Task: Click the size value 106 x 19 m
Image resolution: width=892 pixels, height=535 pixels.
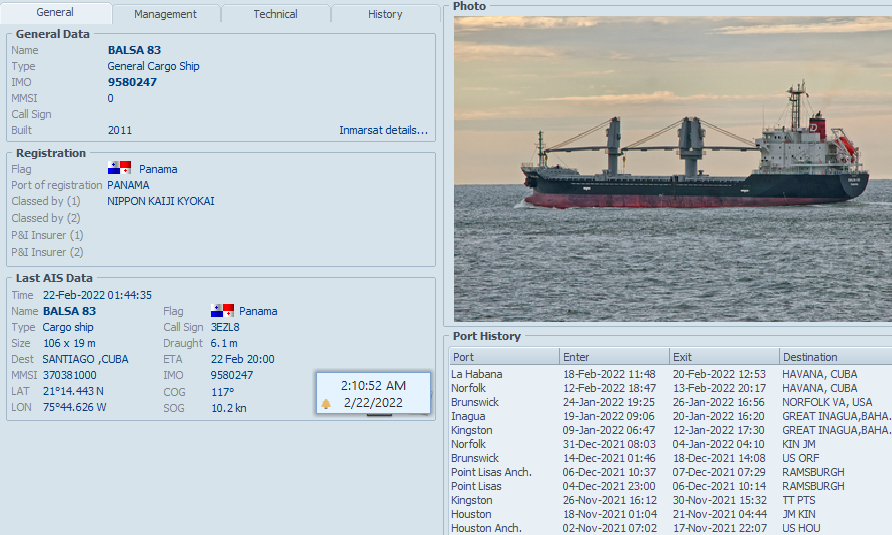Action: pyautogui.click(x=69, y=343)
